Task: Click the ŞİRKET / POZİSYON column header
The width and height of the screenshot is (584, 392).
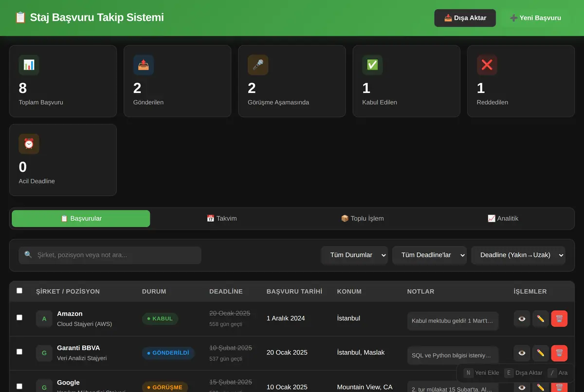Action: click(x=68, y=292)
